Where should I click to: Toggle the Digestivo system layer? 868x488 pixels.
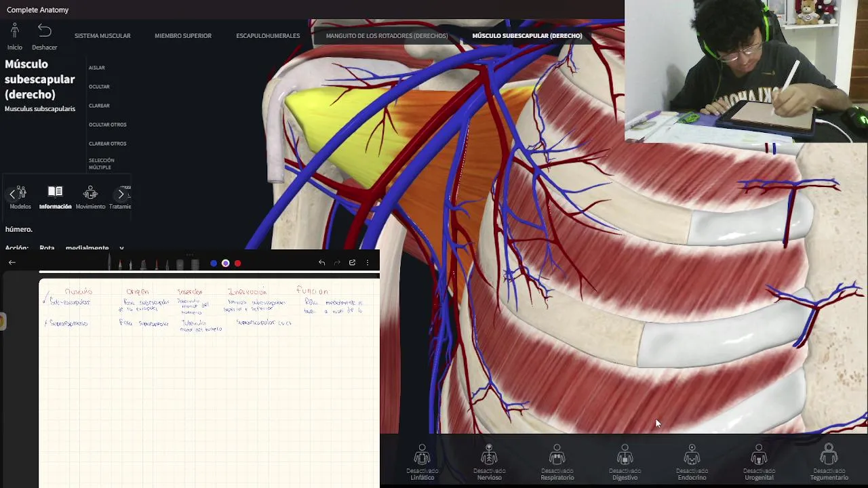(x=625, y=462)
